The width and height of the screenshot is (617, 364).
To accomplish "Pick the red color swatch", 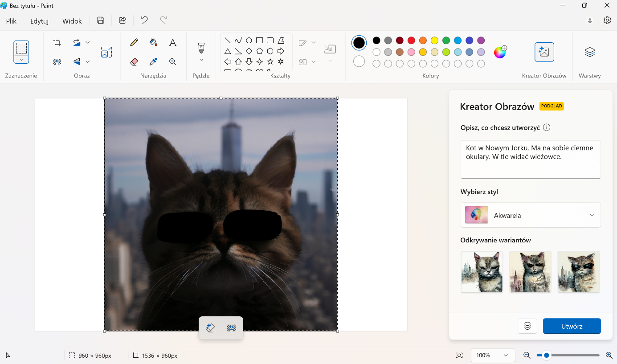I will coord(411,41).
